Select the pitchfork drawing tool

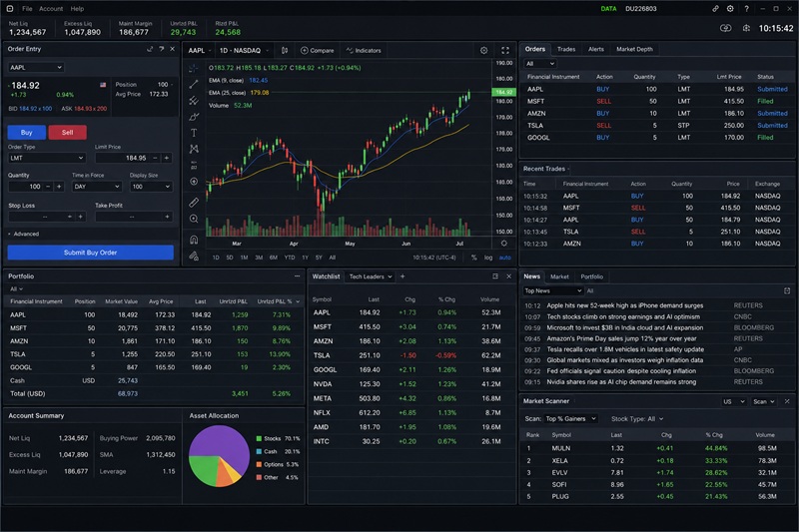(193, 100)
